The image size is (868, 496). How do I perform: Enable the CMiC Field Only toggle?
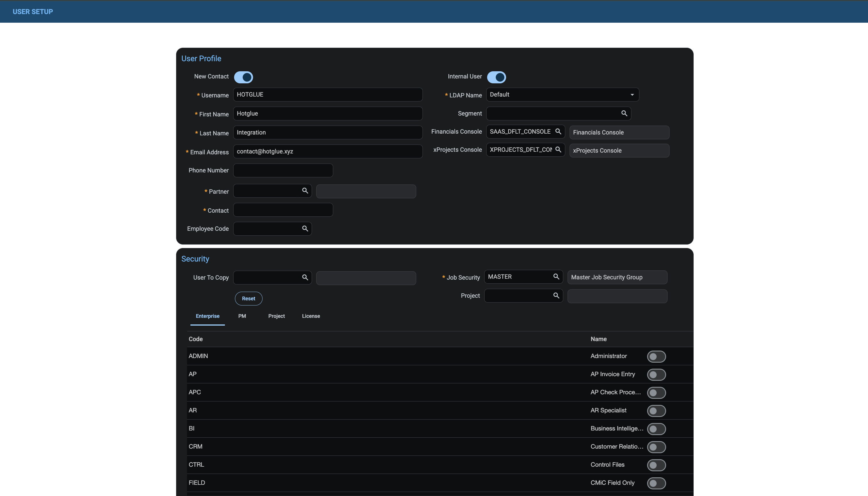click(x=656, y=483)
